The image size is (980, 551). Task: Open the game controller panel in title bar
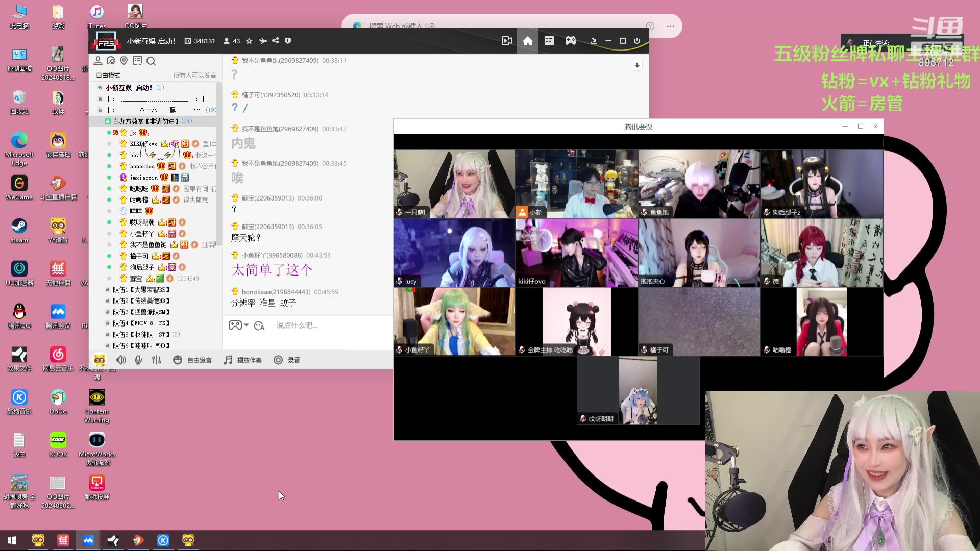tap(570, 41)
